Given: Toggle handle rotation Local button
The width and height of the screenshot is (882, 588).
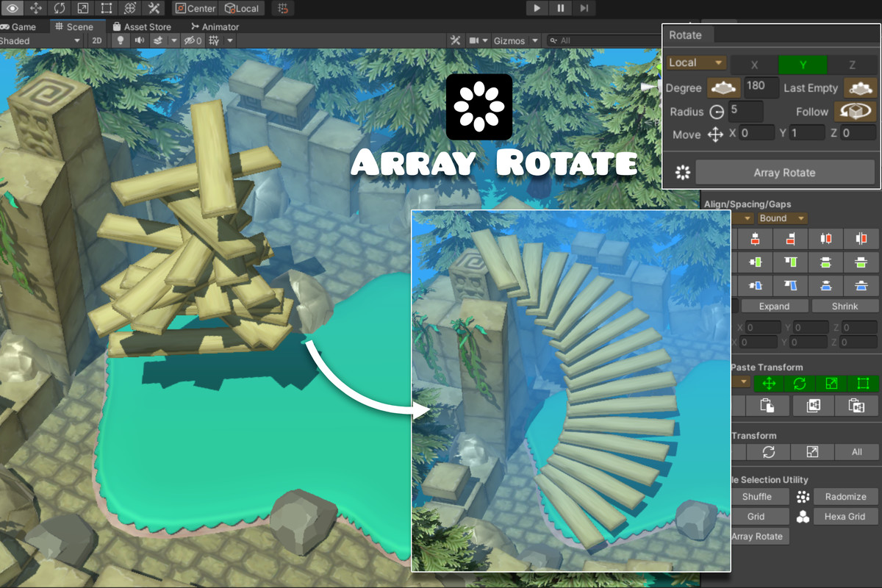Looking at the screenshot, I should [242, 8].
